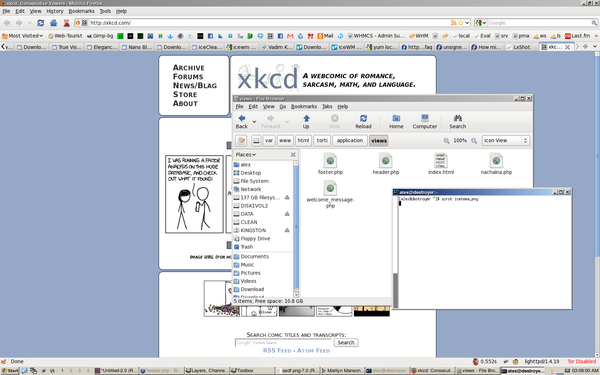Open the Icon View dropdown
This screenshot has width=600, height=375.
pyautogui.click(x=505, y=140)
